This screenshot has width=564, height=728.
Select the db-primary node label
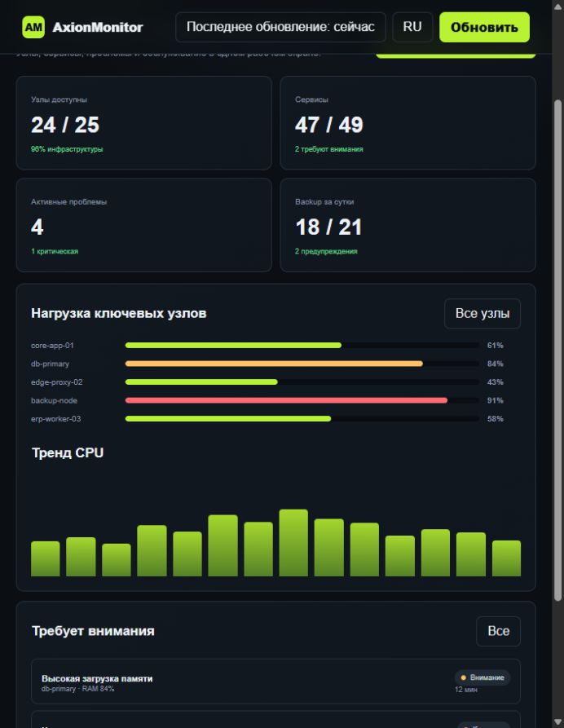pos(50,364)
